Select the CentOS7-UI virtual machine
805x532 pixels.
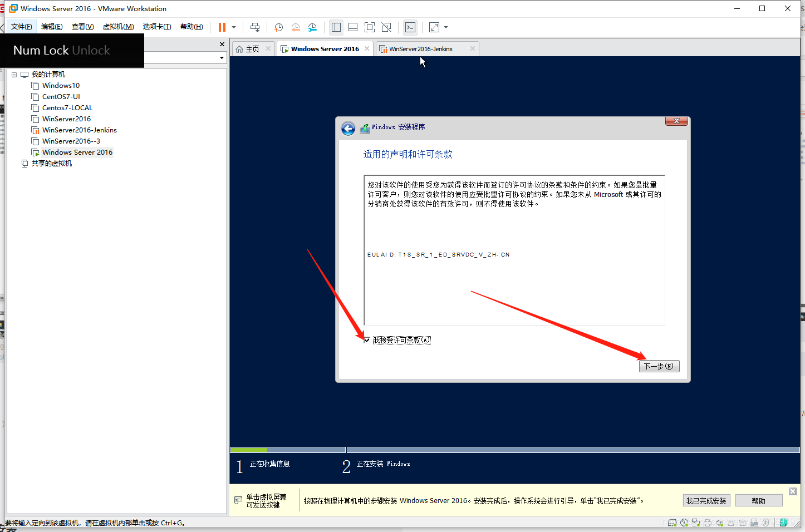pyautogui.click(x=61, y=97)
